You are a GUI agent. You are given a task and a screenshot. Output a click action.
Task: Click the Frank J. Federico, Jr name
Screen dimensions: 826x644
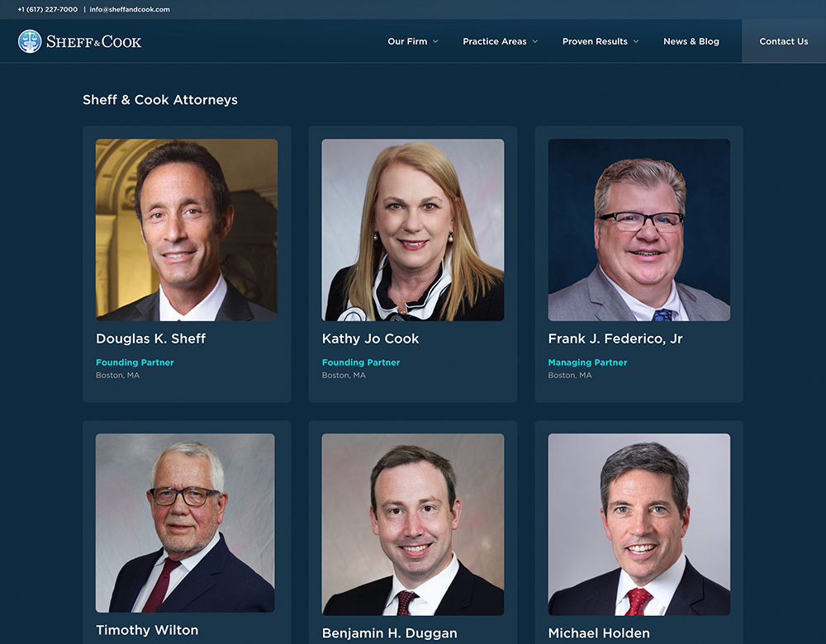pyautogui.click(x=615, y=339)
